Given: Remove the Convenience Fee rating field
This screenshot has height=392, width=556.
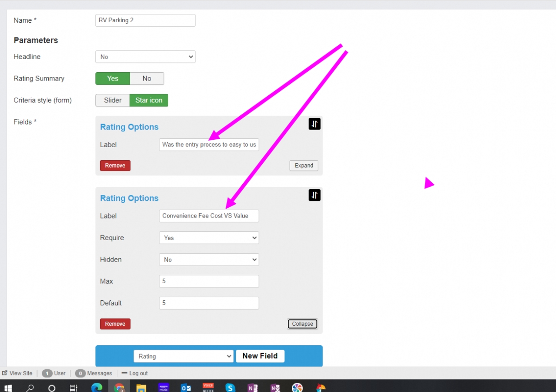Looking at the screenshot, I should coord(115,324).
